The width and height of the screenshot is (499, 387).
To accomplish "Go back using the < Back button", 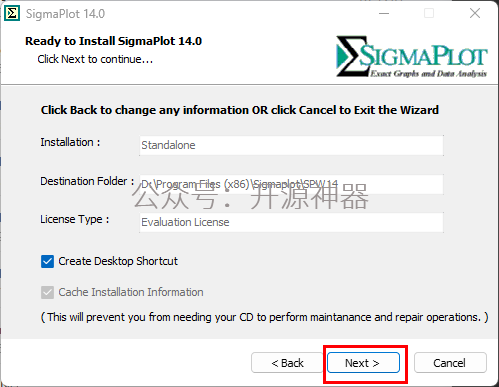I will tap(287, 363).
